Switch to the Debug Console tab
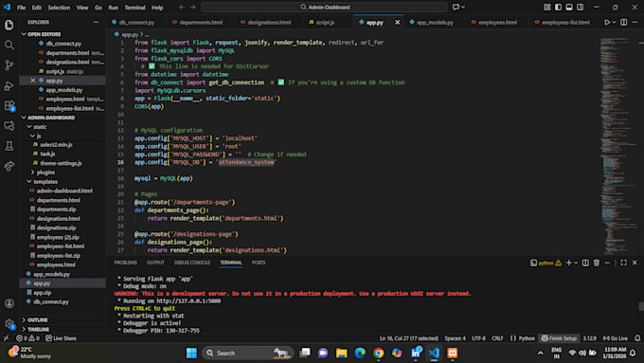Image resolution: width=644 pixels, height=363 pixels. pyautogui.click(x=192, y=263)
